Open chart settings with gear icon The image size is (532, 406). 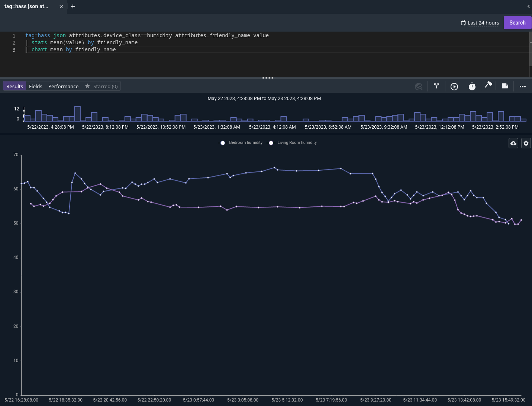[526, 143]
